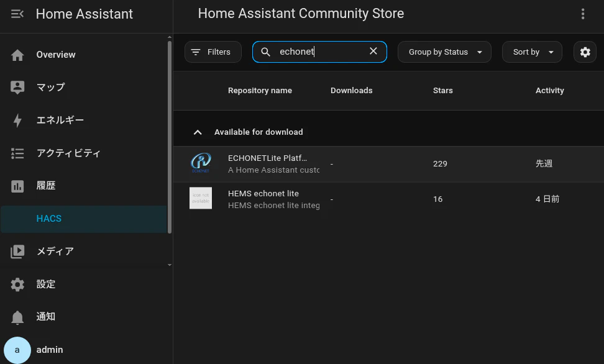Click the Home Assistant title
The width and height of the screenshot is (604, 364).
(x=85, y=14)
